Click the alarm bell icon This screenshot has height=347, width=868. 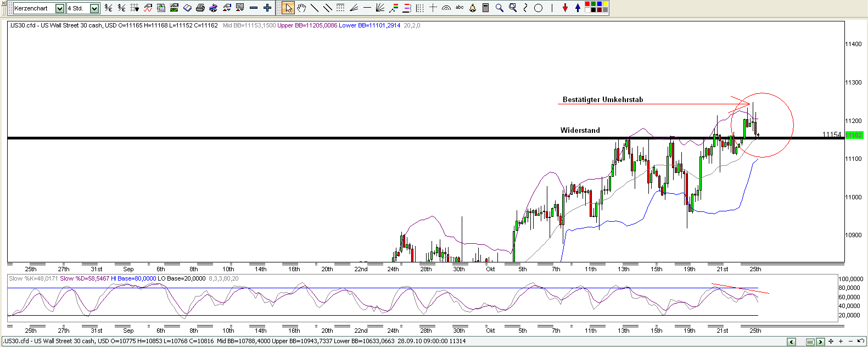[x=473, y=8]
